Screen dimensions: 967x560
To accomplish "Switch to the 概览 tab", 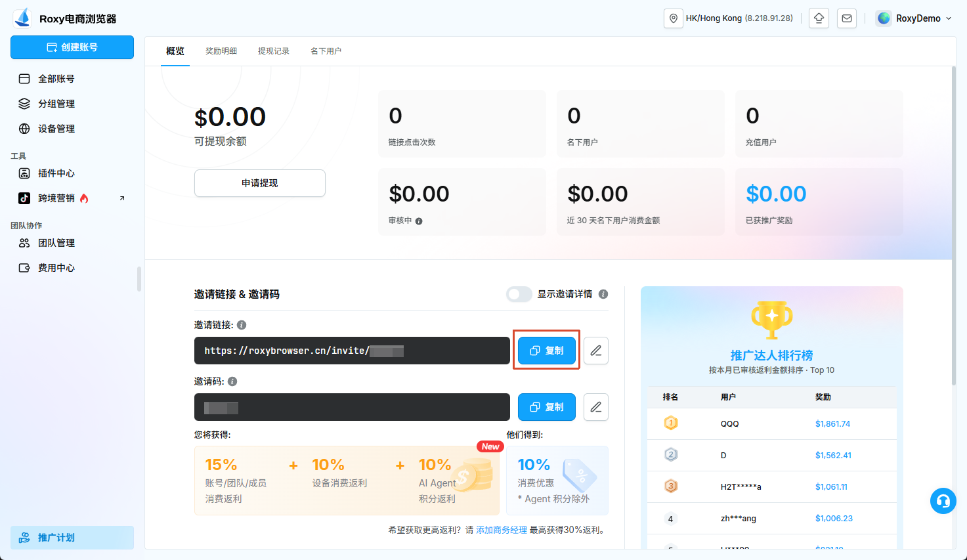I will [175, 51].
